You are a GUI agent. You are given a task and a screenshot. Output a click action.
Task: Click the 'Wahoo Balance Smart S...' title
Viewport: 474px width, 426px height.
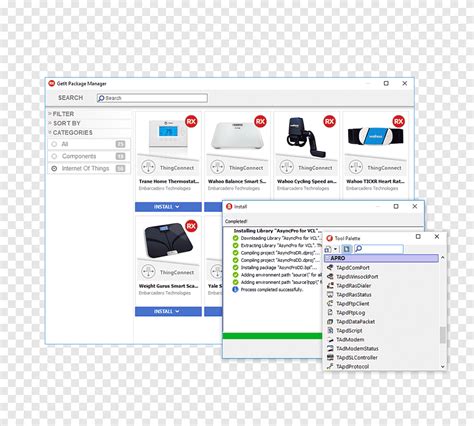click(x=237, y=181)
